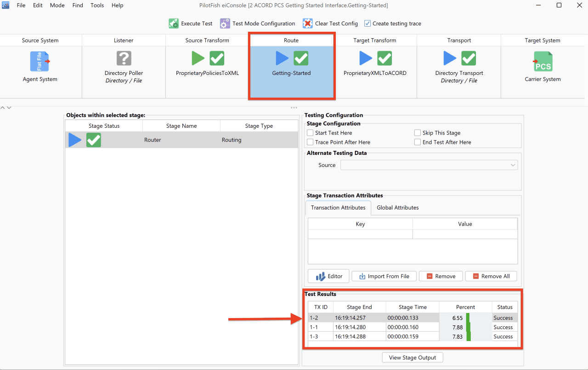Click the empty Value cell in attributes table
This screenshot has height=370, width=588.
[x=465, y=234]
